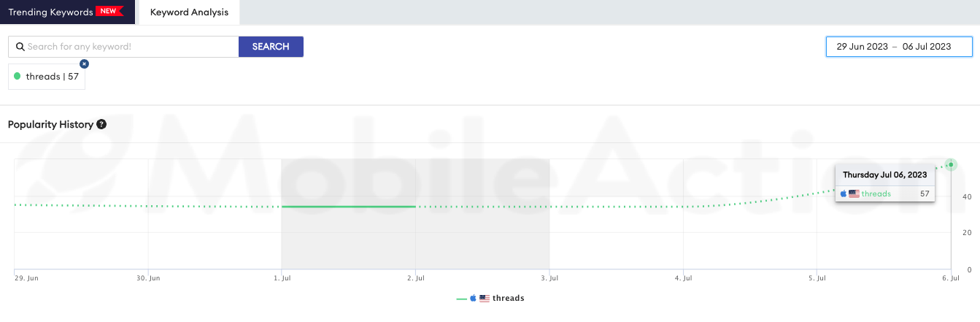The height and width of the screenshot is (322, 980).
Task: Click the Apple icon in the tooltip
Action: [844, 193]
